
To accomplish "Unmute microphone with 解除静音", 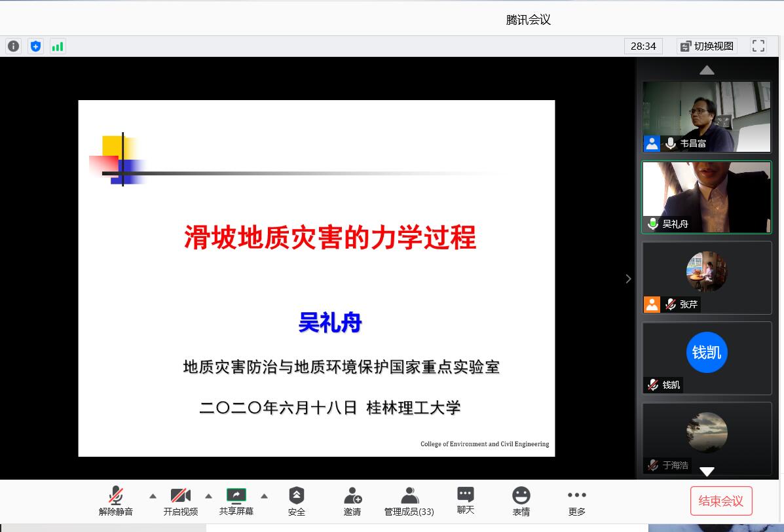I will (116, 501).
